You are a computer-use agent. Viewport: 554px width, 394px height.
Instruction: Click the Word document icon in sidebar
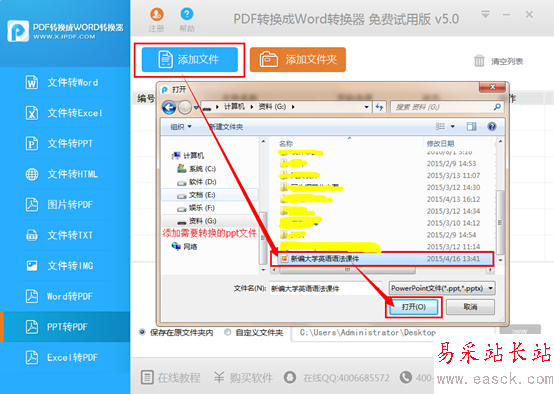[x=32, y=82]
